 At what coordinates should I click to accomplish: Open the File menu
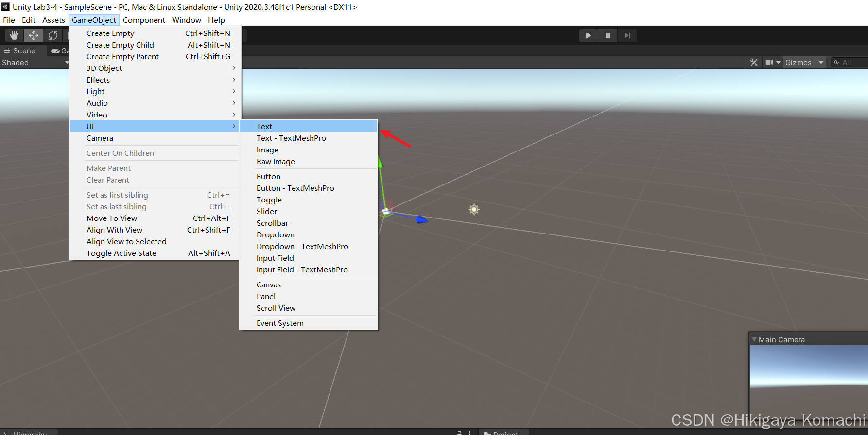click(x=9, y=20)
